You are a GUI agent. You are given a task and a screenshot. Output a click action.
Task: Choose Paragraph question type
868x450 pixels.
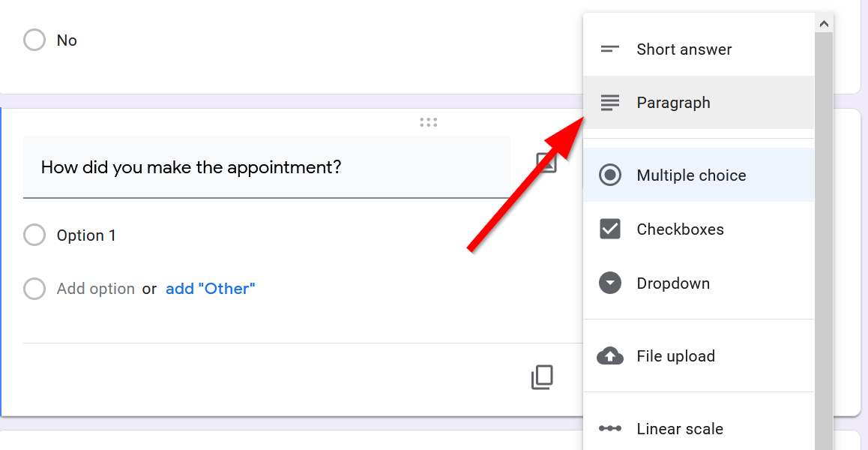coord(673,103)
